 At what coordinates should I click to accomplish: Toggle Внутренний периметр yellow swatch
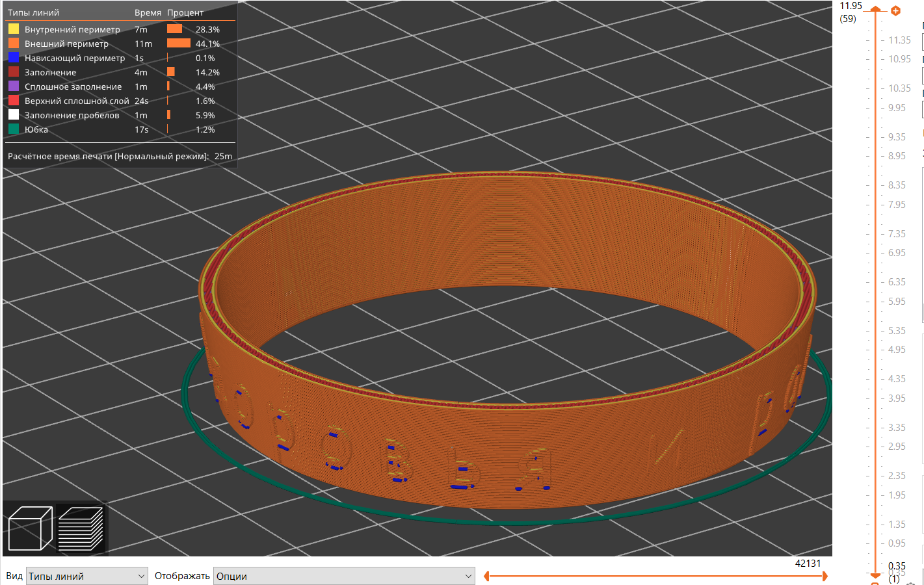[x=14, y=29]
